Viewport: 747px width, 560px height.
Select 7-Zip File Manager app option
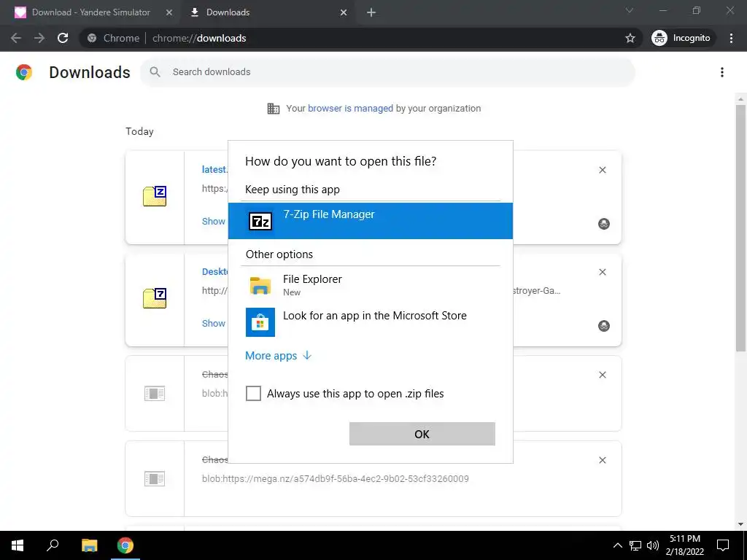(x=370, y=221)
